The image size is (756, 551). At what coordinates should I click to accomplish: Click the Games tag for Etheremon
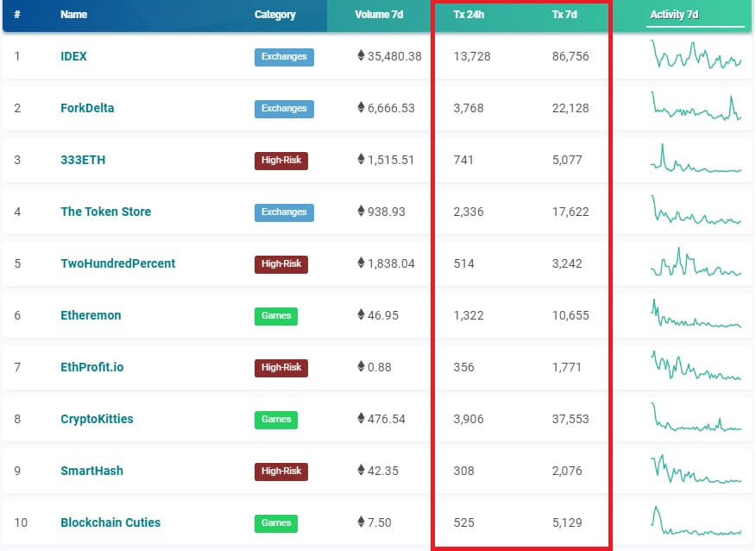[276, 316]
